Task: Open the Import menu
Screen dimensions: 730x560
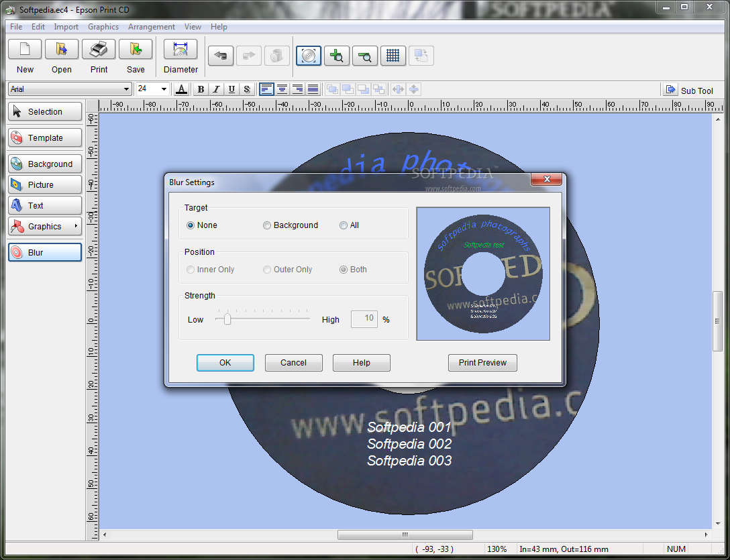Action: pos(66,27)
